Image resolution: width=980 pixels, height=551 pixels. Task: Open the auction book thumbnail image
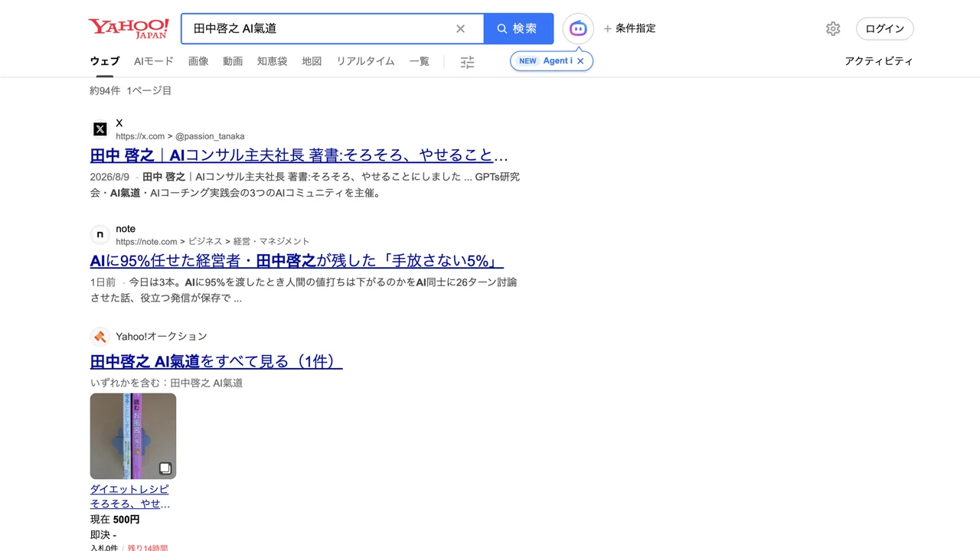pyautogui.click(x=133, y=436)
